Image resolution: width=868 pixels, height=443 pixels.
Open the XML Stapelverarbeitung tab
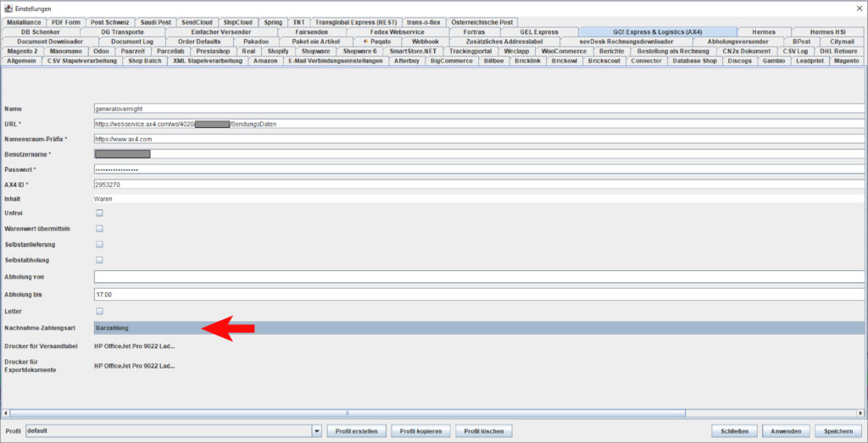pyautogui.click(x=209, y=61)
